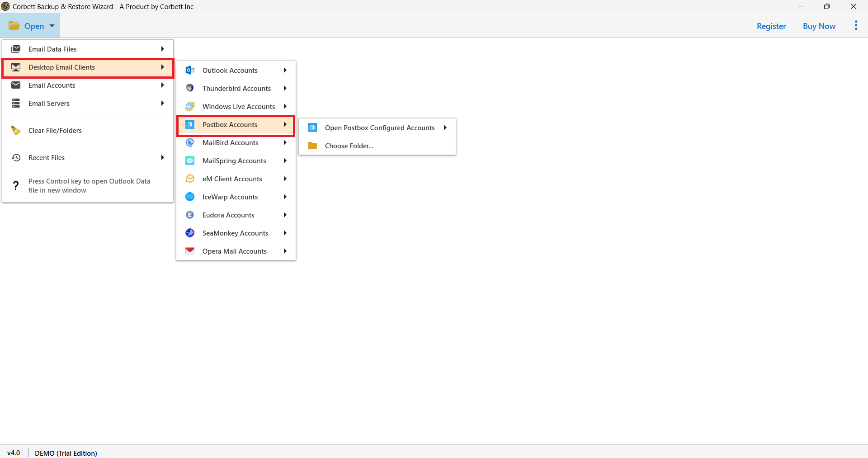Viewport: 868px width, 458px height.
Task: Click the Email Accounts envelope icon
Action: click(x=16, y=85)
